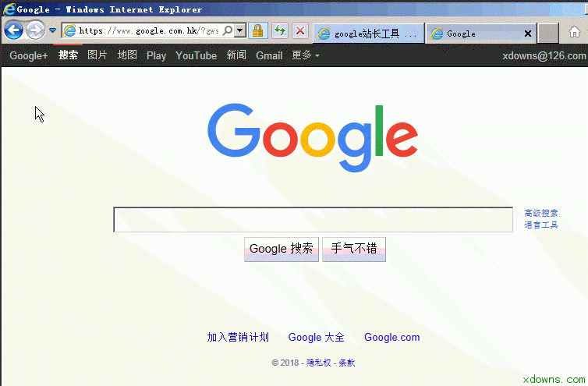The height and width of the screenshot is (386, 588).
Task: Open the 隐私权 privacy link
Action: tap(319, 363)
